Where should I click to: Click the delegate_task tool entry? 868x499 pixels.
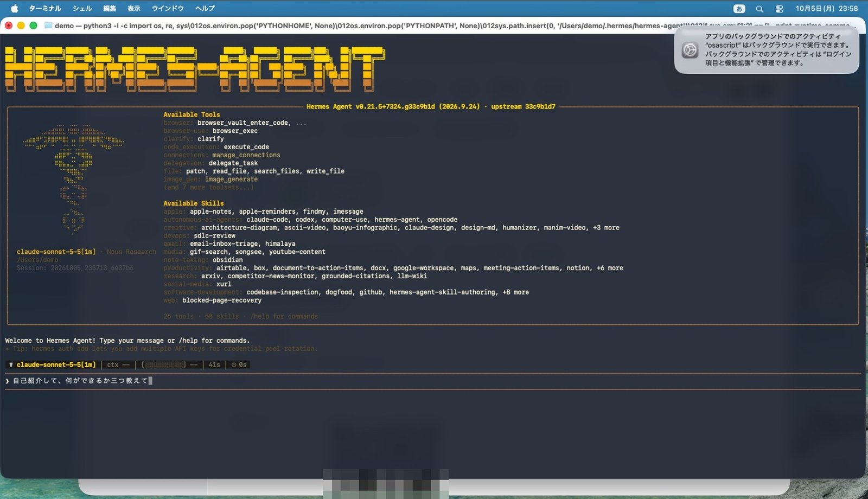click(233, 163)
